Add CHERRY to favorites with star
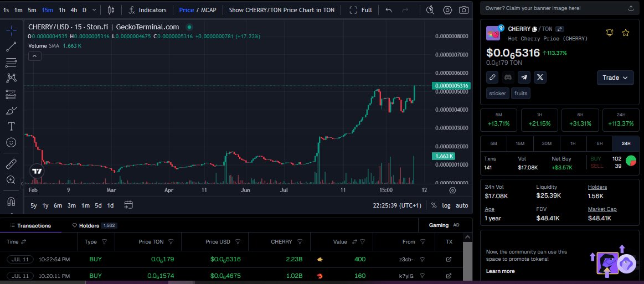This screenshot has height=284, width=644. 626,33
